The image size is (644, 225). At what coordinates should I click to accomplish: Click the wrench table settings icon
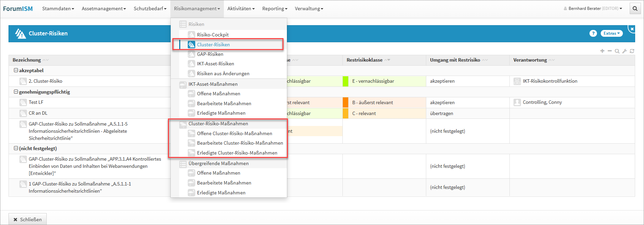pos(625,51)
